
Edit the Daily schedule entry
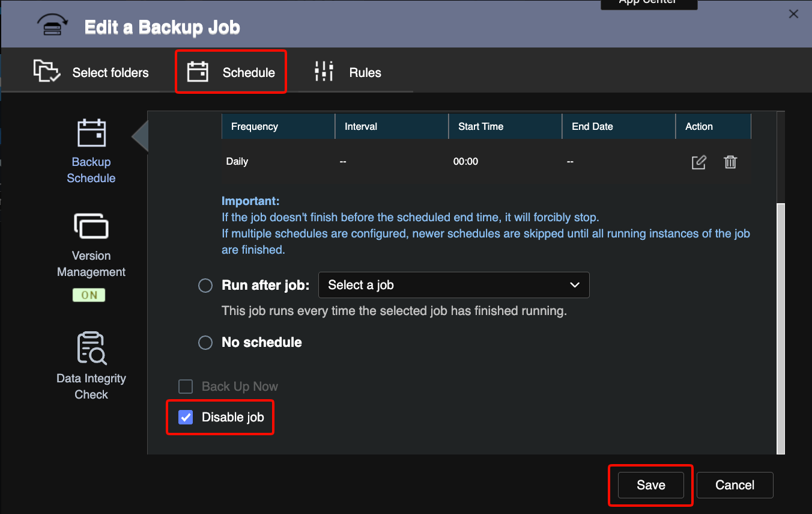[699, 162]
